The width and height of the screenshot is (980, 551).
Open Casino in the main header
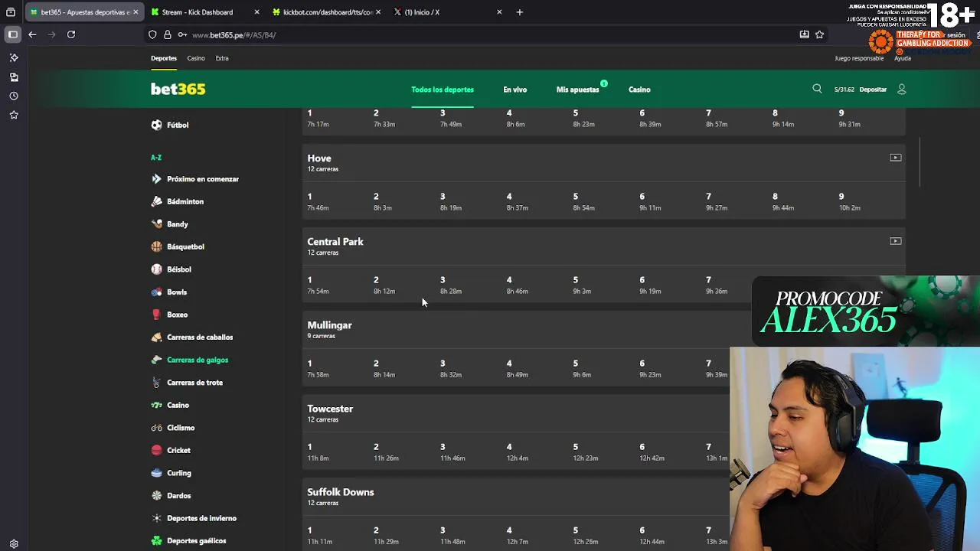tap(639, 90)
